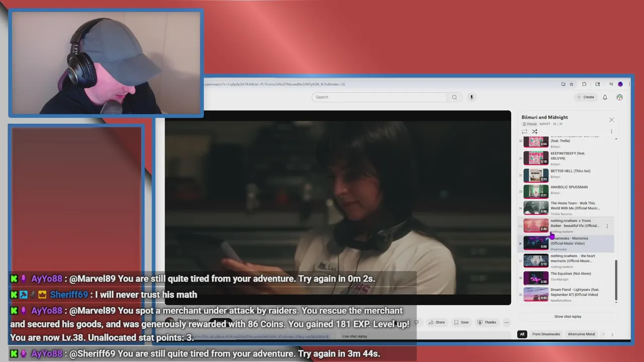Play The Equaliser (Not Alone)
Screen dimensions: 644x362
567,278
